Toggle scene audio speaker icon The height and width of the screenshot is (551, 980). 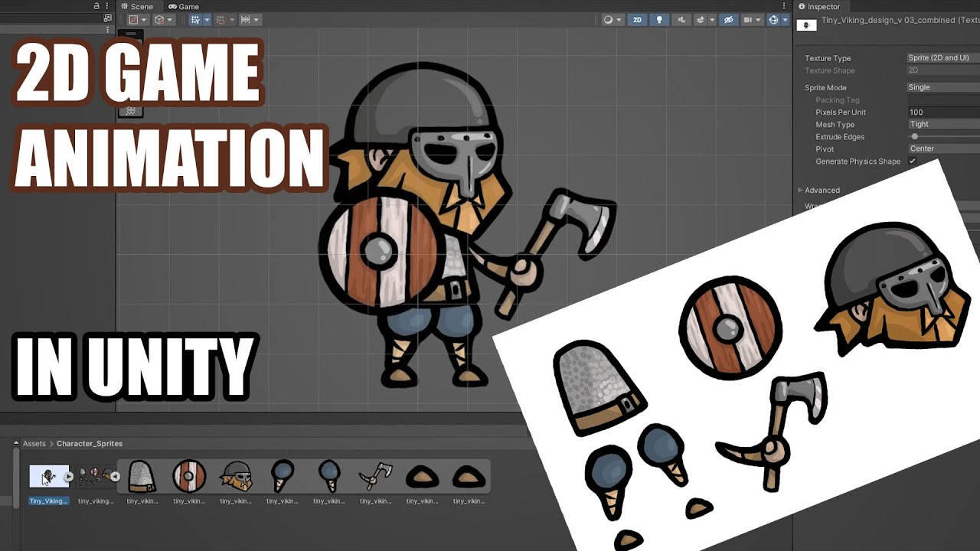[680, 20]
